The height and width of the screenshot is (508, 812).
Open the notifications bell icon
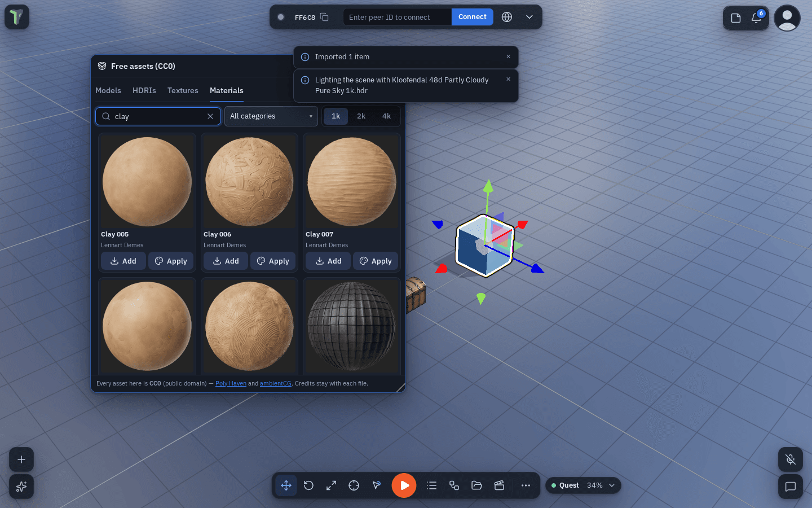coord(756,17)
